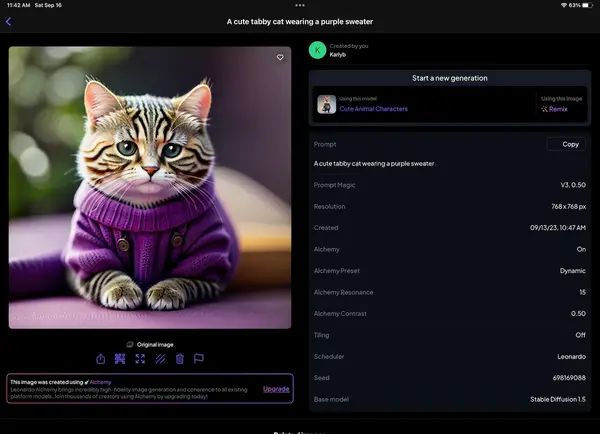
Task: Click the Alchemy Resonance value 15
Action: (582, 292)
